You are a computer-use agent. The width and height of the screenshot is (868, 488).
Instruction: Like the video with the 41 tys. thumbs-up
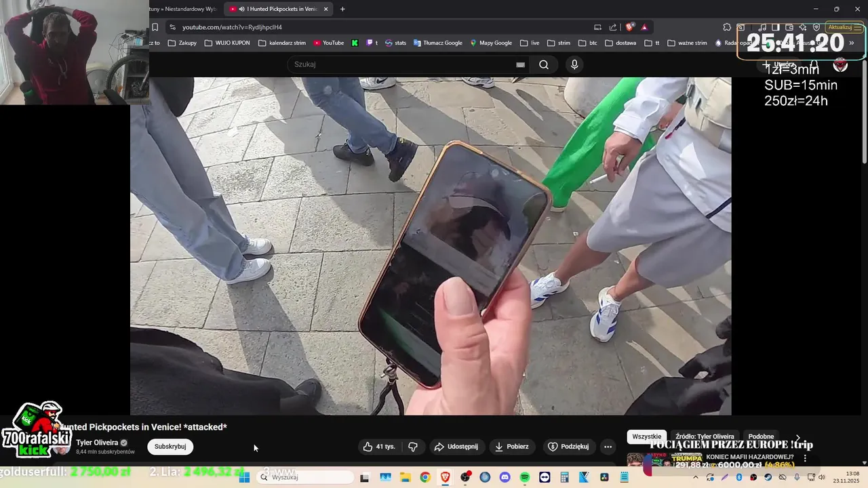click(x=379, y=447)
